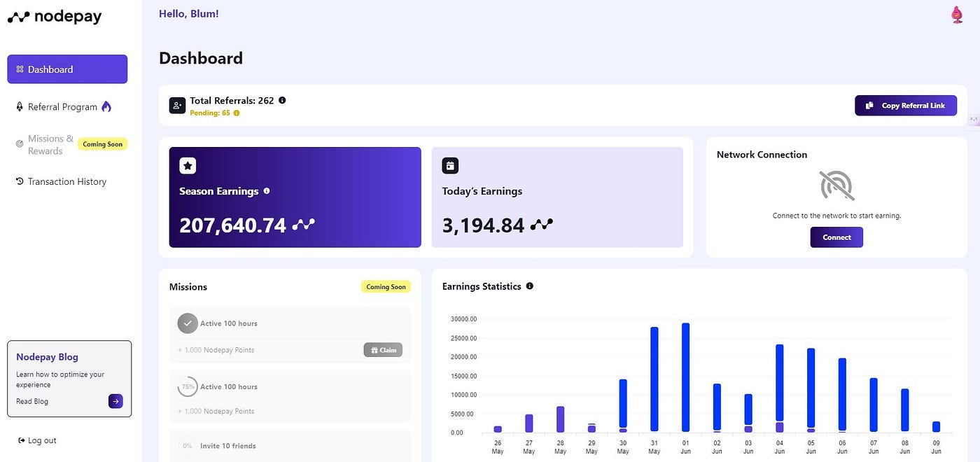The width and height of the screenshot is (980, 462).
Task: Click the star icon on Season Earnings card
Action: 187,165
